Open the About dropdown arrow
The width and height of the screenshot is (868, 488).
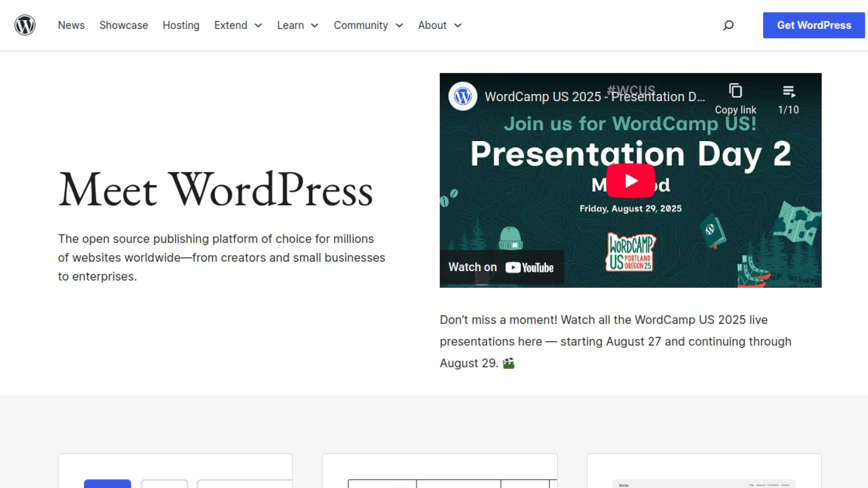pos(458,26)
